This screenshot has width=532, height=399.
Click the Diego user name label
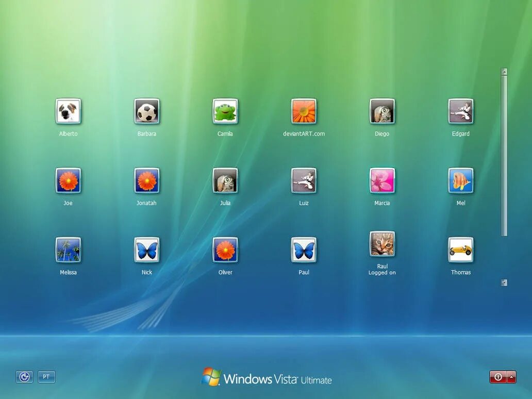pyautogui.click(x=382, y=134)
